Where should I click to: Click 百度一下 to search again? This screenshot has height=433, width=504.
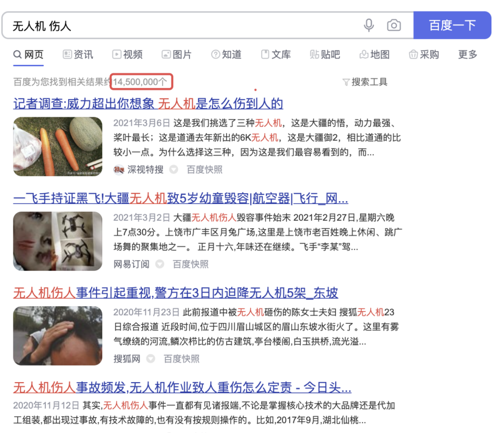pos(452,26)
